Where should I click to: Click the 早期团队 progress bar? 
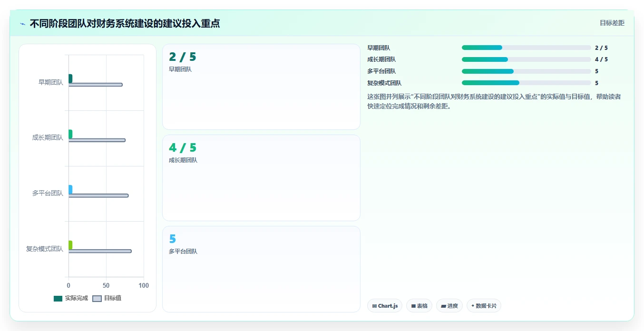click(x=526, y=48)
